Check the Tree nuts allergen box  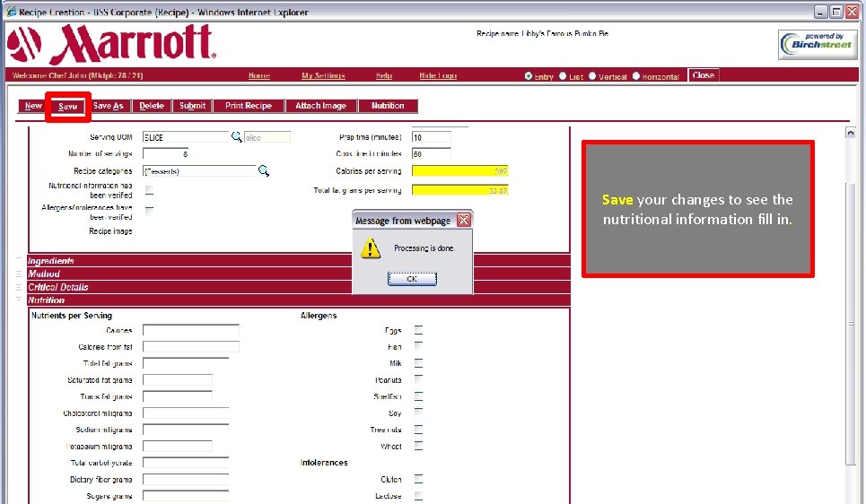click(x=418, y=430)
